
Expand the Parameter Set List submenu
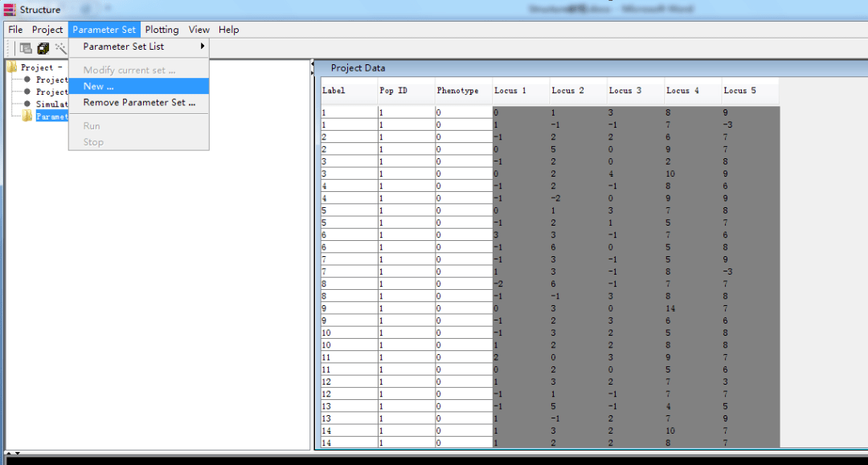[138, 47]
